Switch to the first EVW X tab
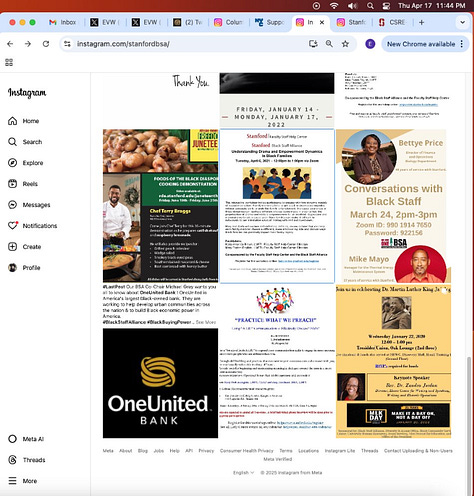 click(105, 22)
